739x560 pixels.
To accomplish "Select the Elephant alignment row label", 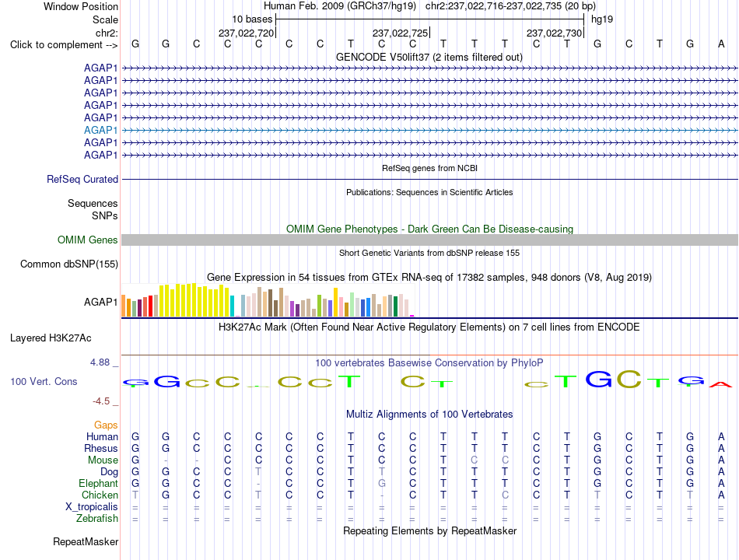I will tap(98, 483).
